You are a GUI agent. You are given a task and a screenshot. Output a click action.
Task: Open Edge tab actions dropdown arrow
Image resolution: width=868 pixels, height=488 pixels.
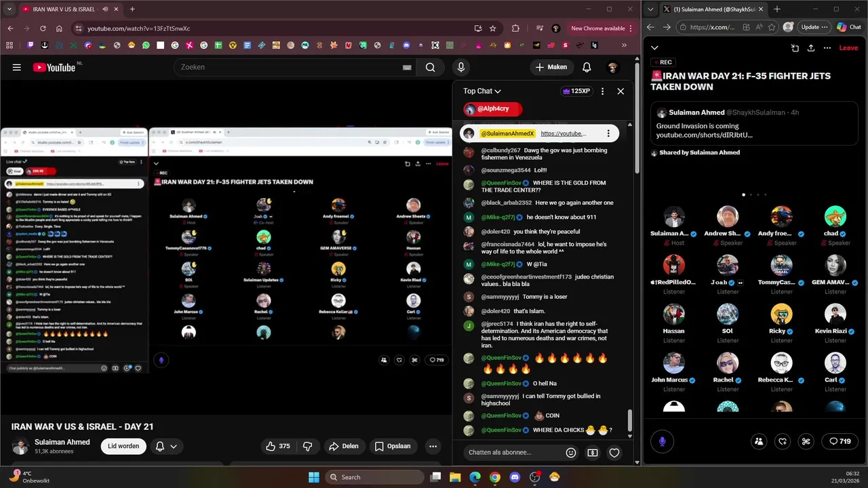click(652, 9)
